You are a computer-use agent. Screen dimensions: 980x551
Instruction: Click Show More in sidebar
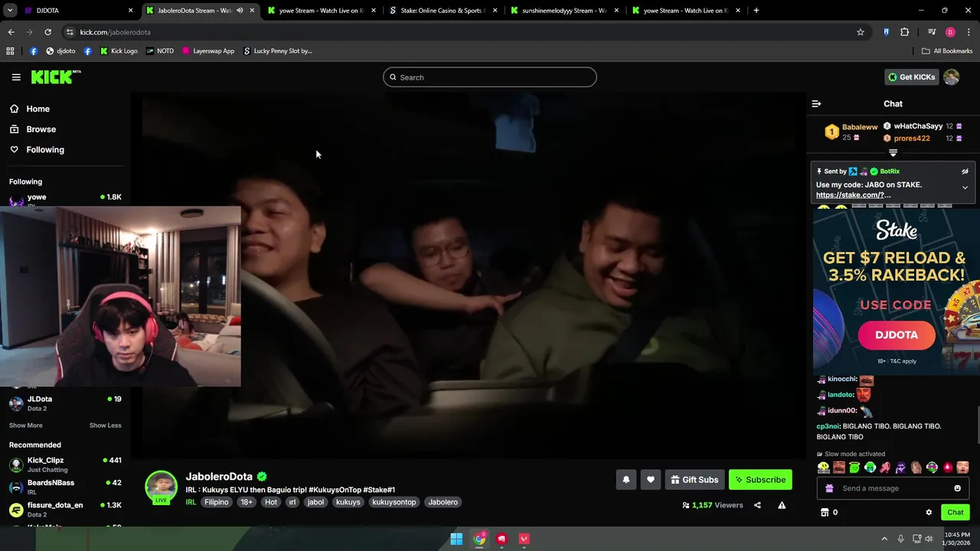coord(26,425)
